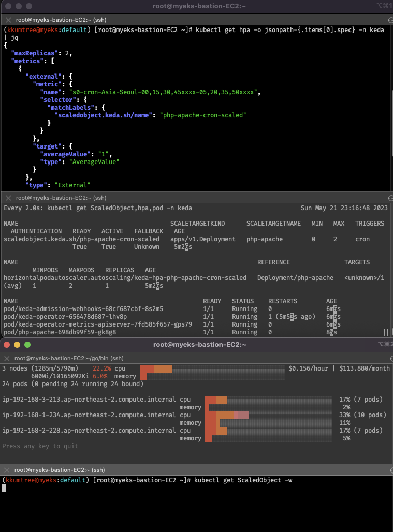Click node name ip-192-168-1-234.ap-northeast-2.compute.internal

[89, 415]
